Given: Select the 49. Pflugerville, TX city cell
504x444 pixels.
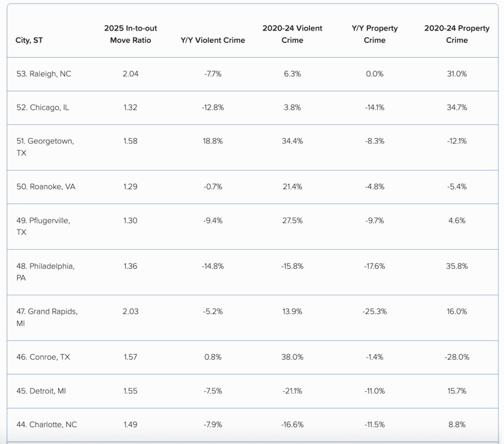Looking at the screenshot, I should [43, 226].
